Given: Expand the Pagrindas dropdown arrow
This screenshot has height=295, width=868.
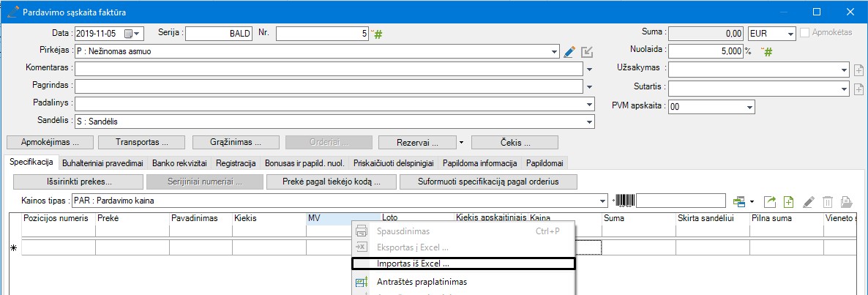Looking at the screenshot, I should [590, 87].
